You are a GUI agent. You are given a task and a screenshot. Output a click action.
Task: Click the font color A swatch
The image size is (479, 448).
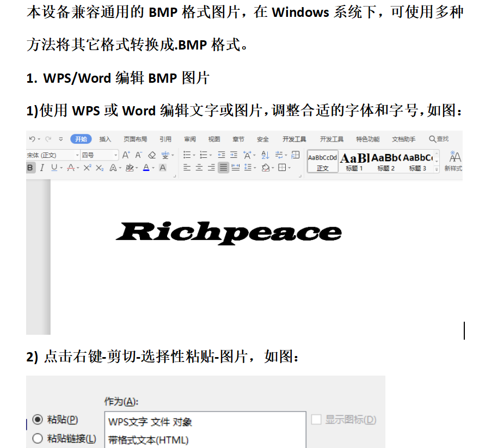pos(146,168)
